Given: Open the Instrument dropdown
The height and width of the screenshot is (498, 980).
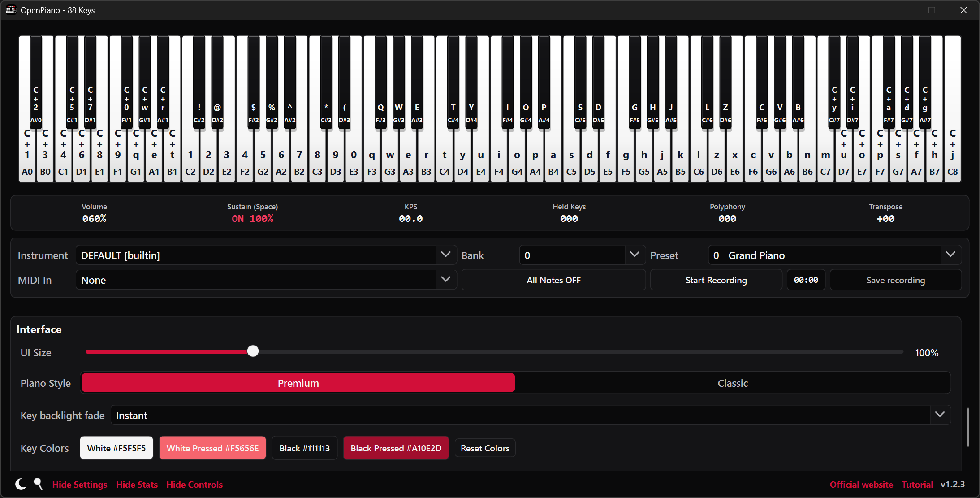Looking at the screenshot, I should tap(266, 255).
